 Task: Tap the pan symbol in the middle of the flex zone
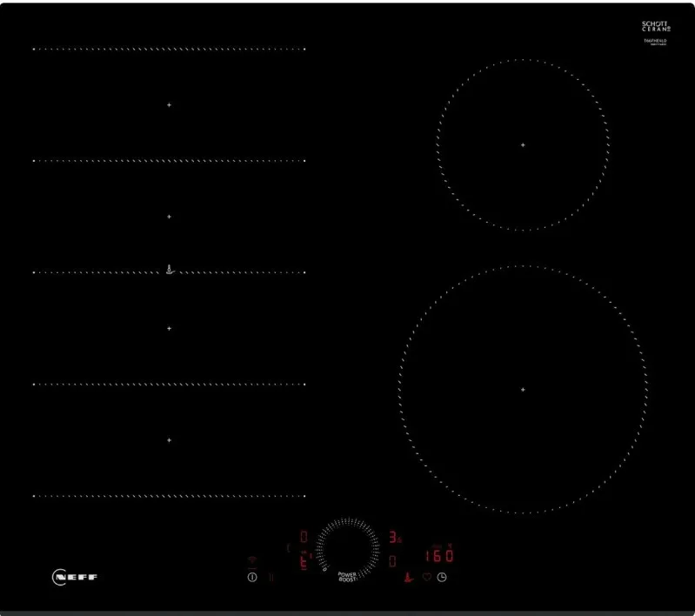[170, 271]
